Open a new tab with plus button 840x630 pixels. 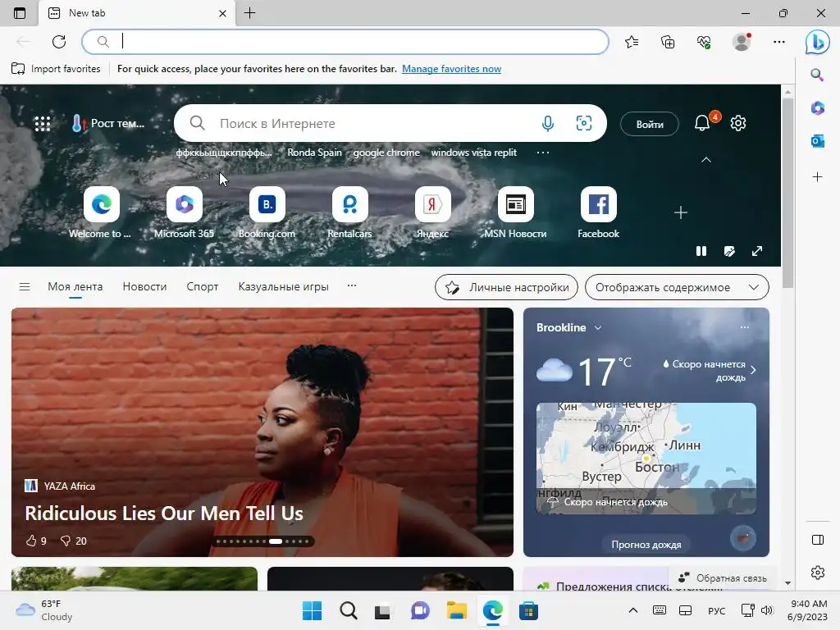click(249, 13)
